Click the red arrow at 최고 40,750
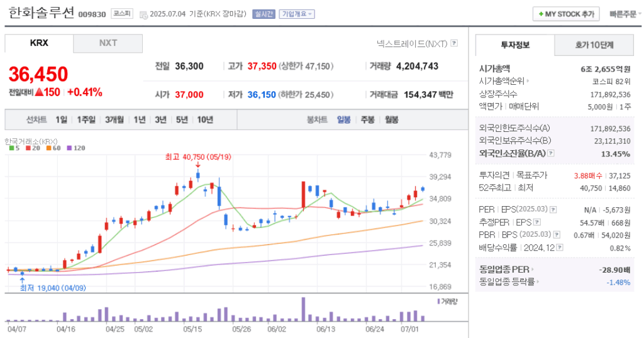 (x=198, y=165)
